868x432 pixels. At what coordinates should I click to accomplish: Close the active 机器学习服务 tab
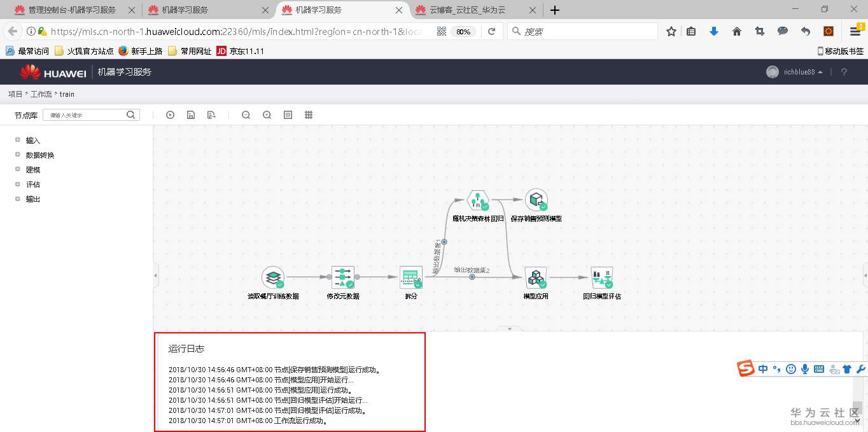click(399, 10)
